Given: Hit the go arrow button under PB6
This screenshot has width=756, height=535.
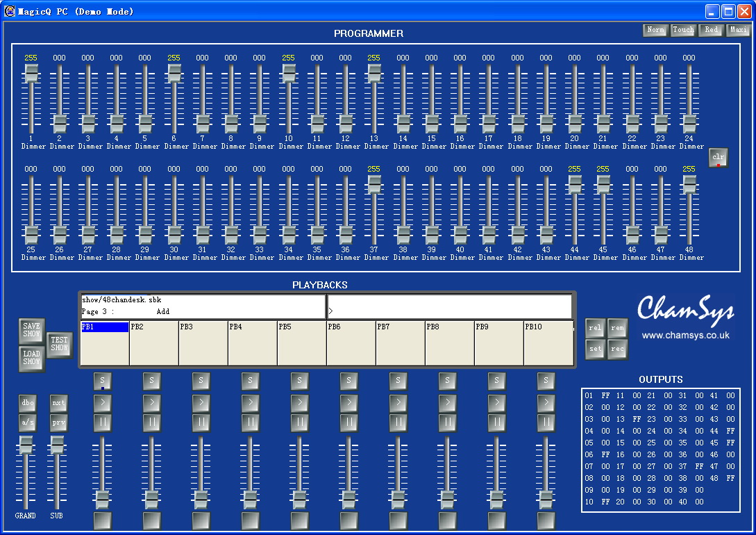Looking at the screenshot, I should click(x=349, y=402).
